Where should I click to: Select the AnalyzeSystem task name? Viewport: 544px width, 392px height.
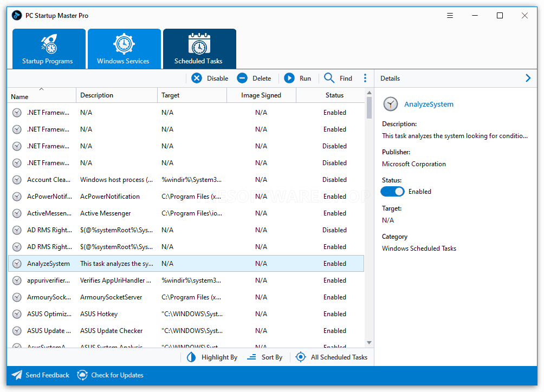click(x=49, y=264)
